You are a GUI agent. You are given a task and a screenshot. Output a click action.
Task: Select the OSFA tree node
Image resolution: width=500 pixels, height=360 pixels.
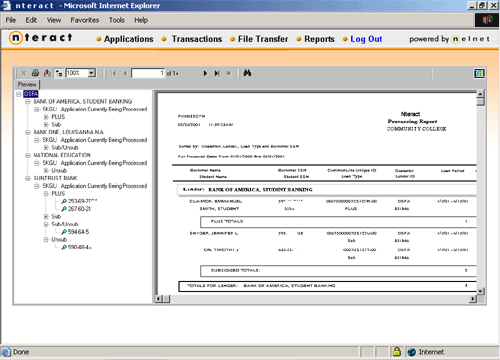31,94
